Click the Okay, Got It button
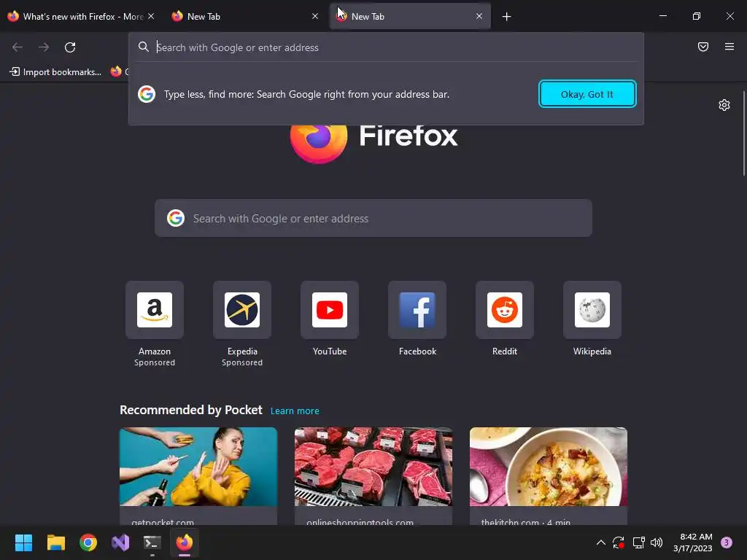 click(x=587, y=94)
